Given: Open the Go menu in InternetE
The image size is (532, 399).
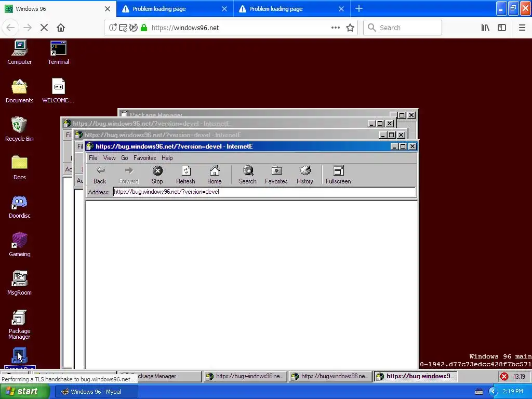Looking at the screenshot, I should point(125,158).
